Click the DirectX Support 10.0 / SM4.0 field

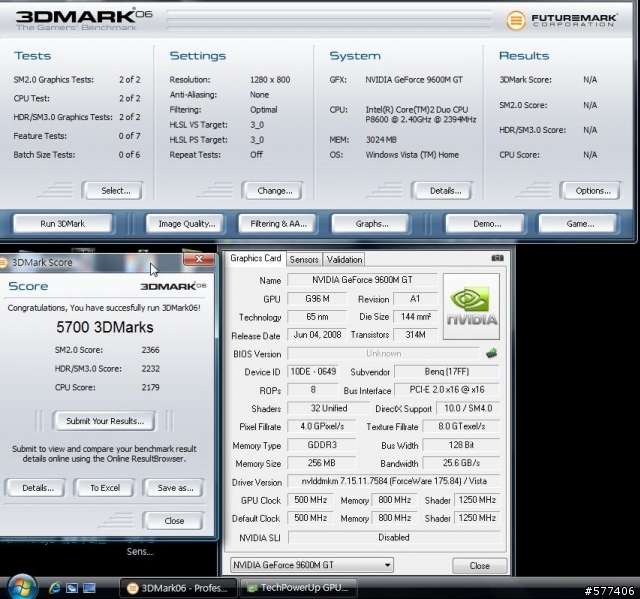point(468,408)
